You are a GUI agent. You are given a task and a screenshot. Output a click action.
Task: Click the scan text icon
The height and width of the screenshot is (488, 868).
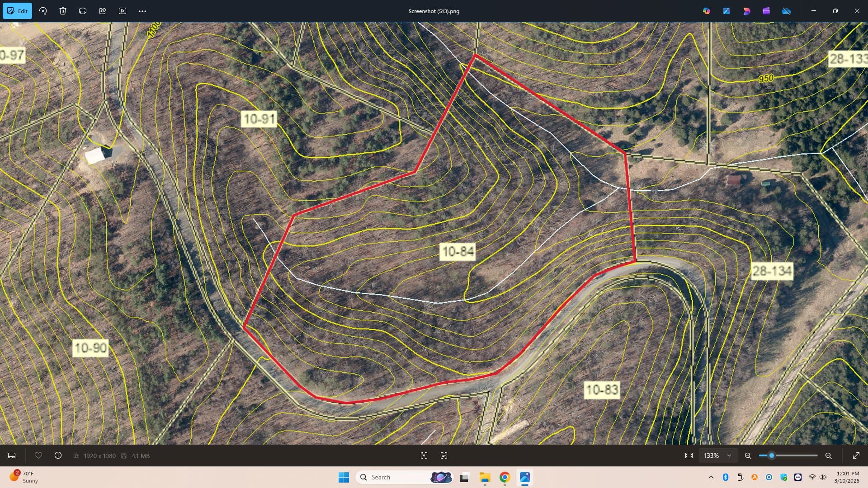pyautogui.click(x=444, y=455)
